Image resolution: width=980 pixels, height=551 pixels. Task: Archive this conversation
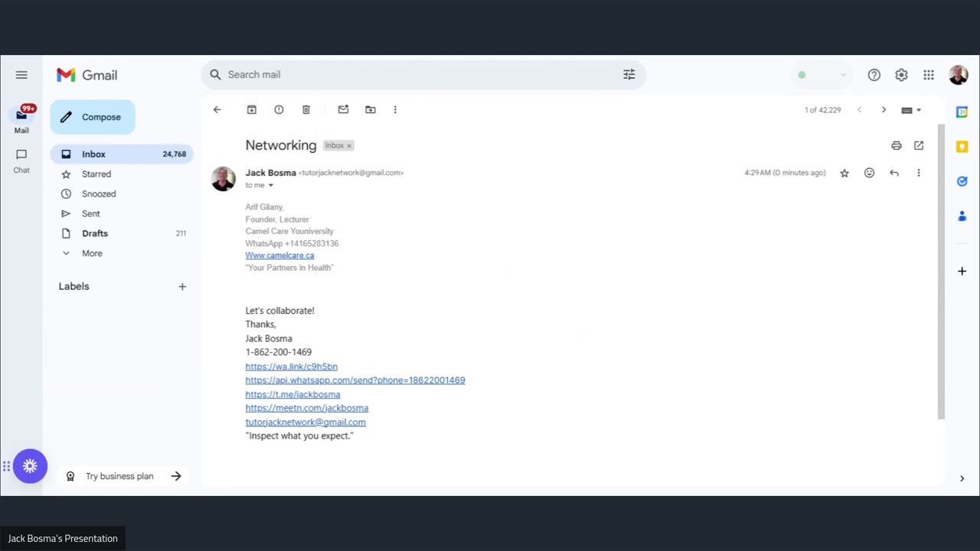click(251, 109)
